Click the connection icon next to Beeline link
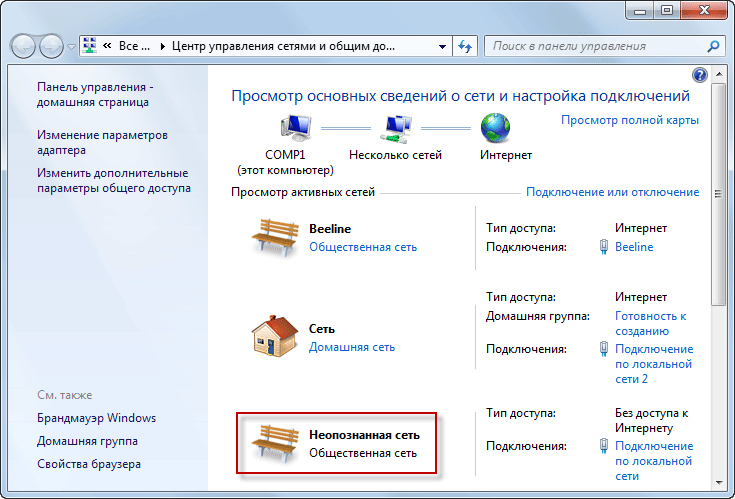 point(604,247)
